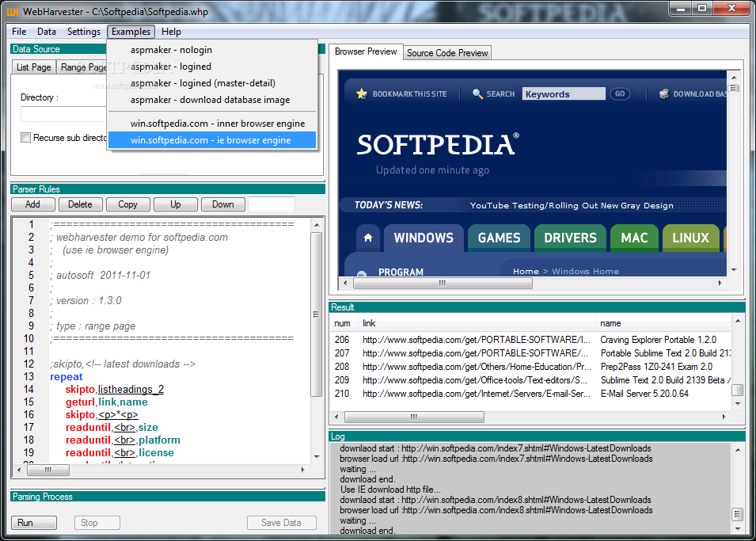This screenshot has height=541, width=756.
Task: Click the Save Data button
Action: point(282,523)
